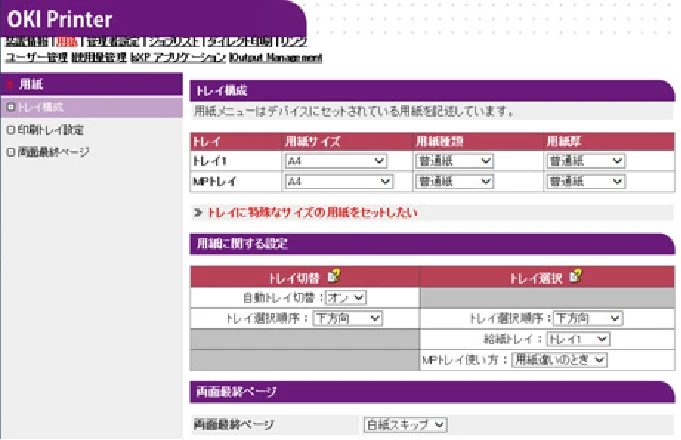Open ユーザー管理 navigation link

pyautogui.click(x=36, y=57)
